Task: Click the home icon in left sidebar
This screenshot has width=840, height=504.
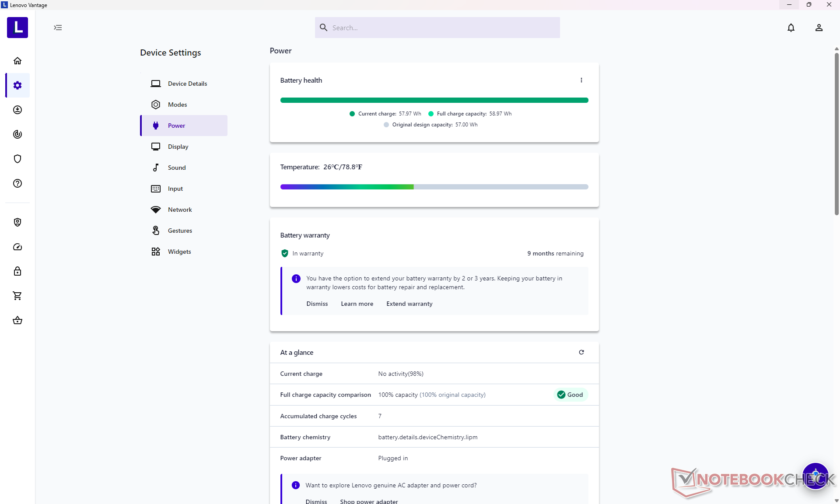Action: pos(17,61)
